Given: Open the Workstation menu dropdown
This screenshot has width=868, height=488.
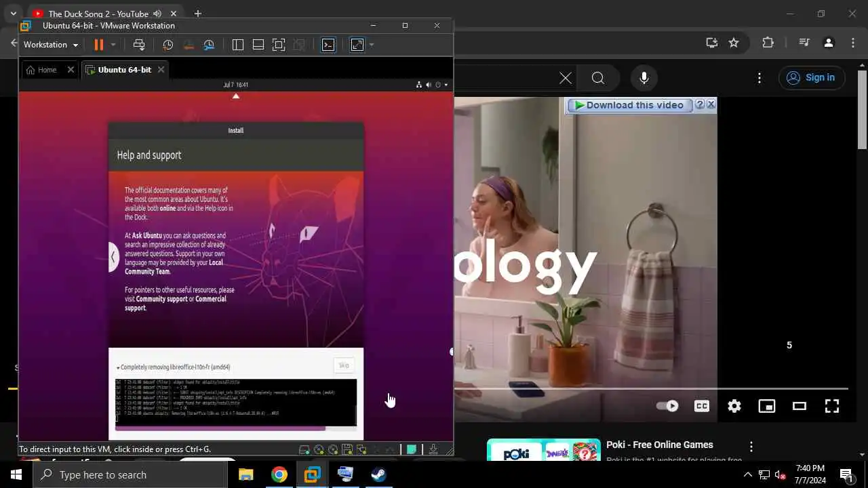Looking at the screenshot, I should (51, 45).
